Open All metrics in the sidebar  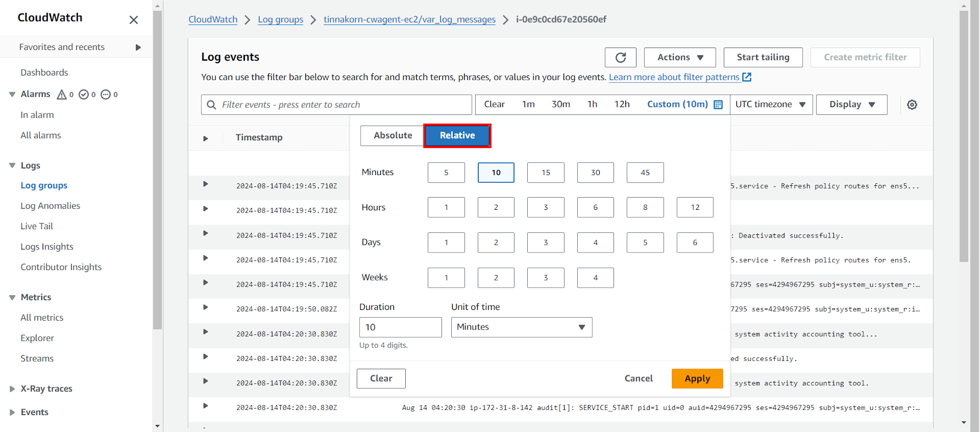42,318
